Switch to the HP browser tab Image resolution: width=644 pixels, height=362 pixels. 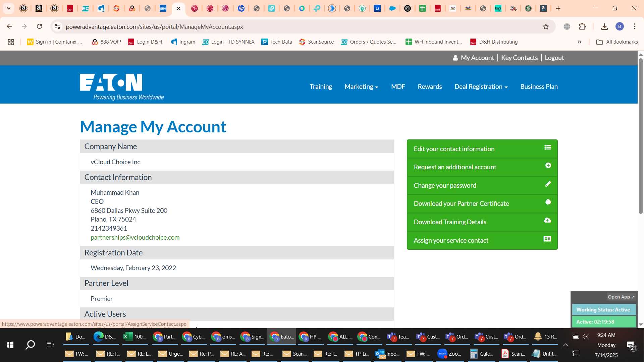tap(241, 8)
